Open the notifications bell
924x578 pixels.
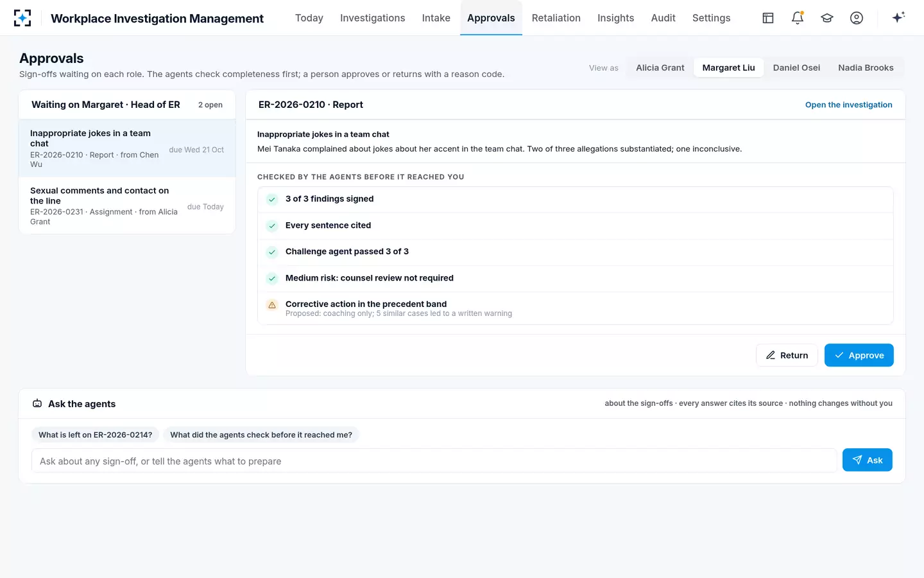click(x=798, y=18)
